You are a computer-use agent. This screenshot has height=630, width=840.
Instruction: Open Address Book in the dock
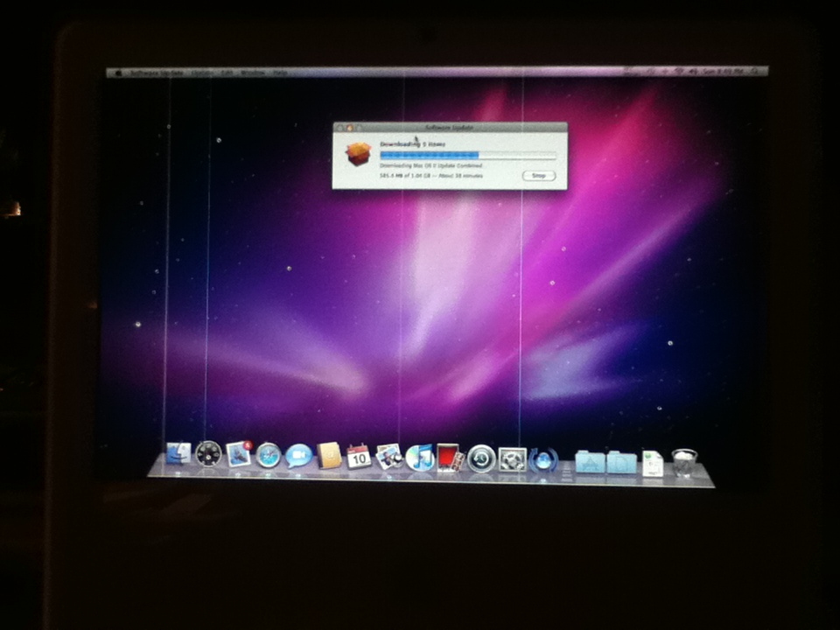[329, 456]
